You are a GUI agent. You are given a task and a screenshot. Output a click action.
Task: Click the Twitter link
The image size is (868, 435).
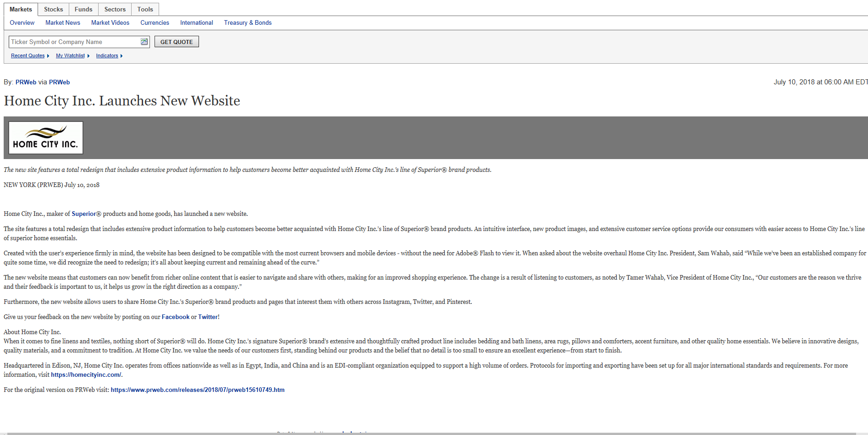[208, 317]
